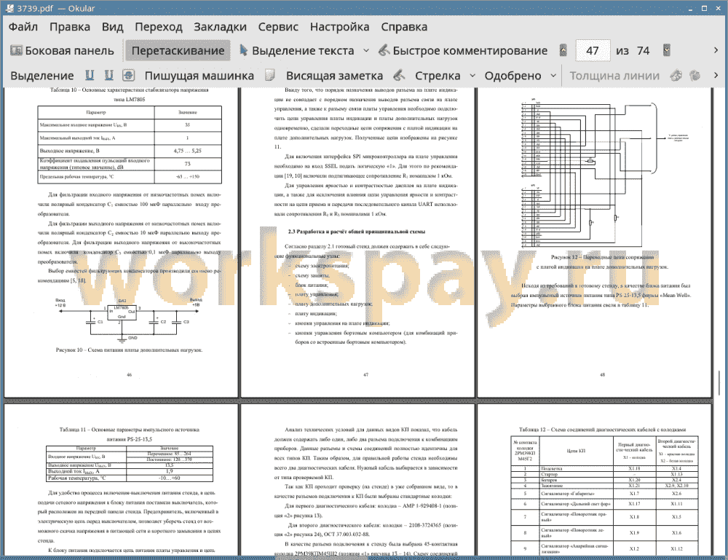
Task: Activate the Висящая заметка popup note tool
Action: point(334,76)
